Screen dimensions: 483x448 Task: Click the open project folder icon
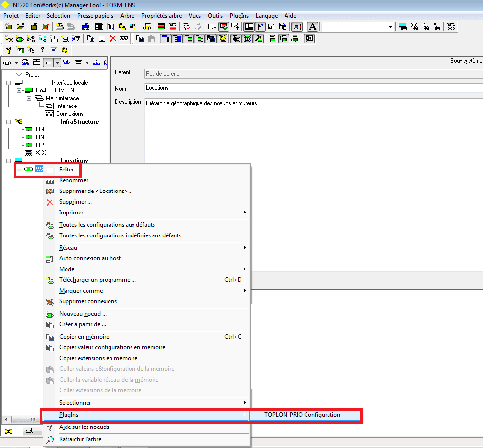(x=20, y=27)
